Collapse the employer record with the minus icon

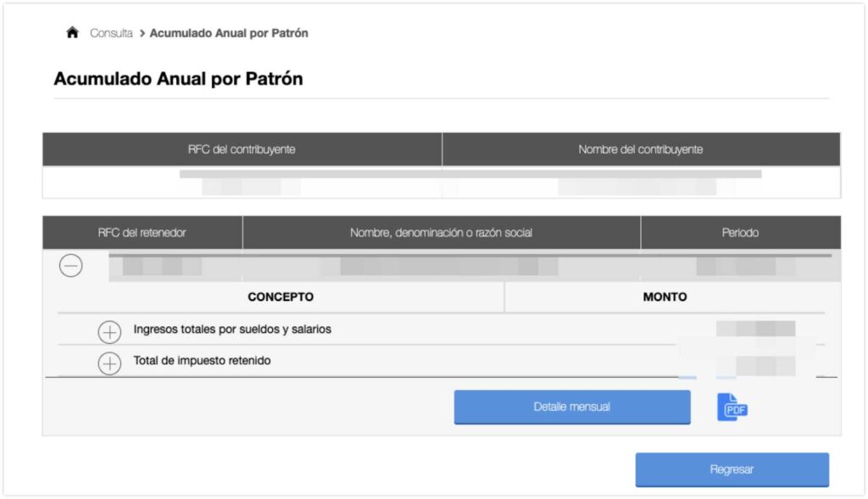(71, 265)
